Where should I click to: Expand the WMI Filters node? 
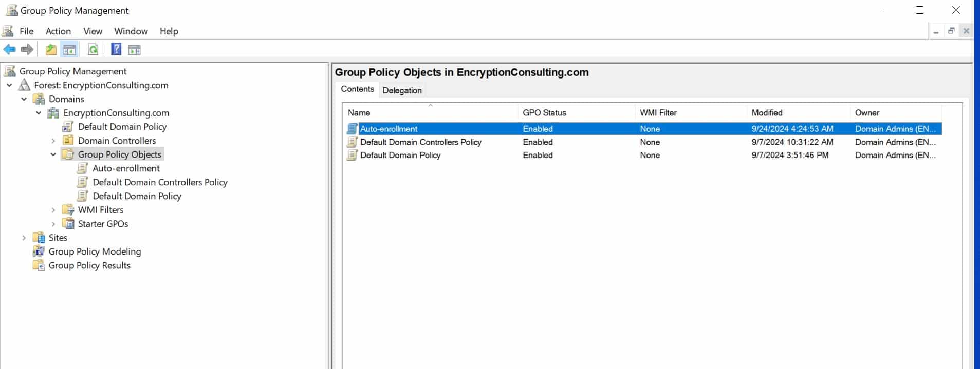(x=53, y=210)
